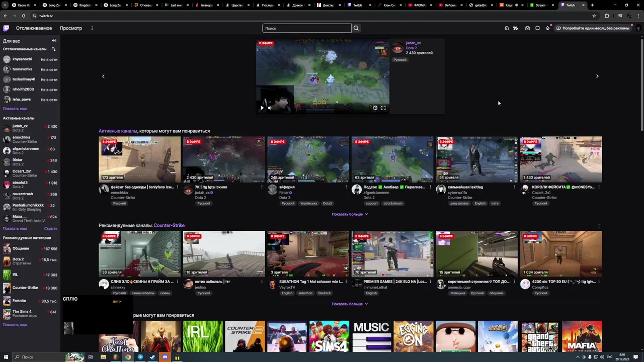Click the 7TV extension icon in header
This screenshot has width=644, height=362.
point(515,28)
